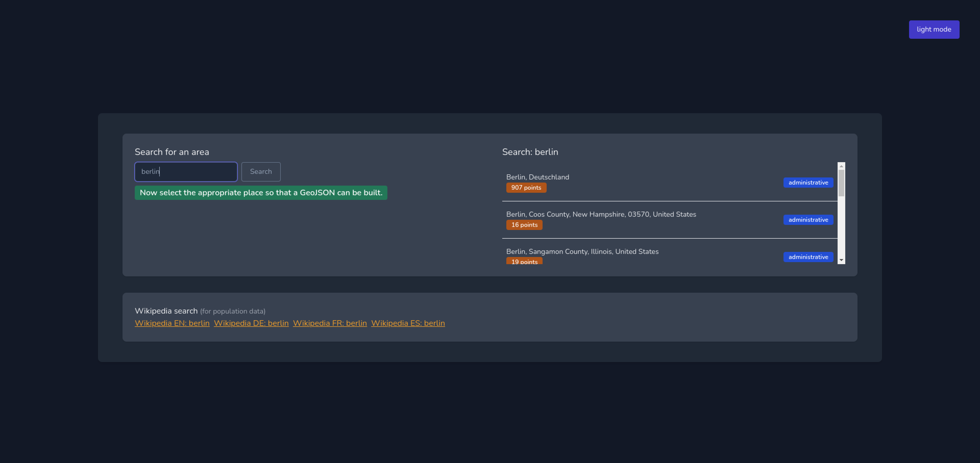The width and height of the screenshot is (980, 463).
Task: Click administrative tag for Illinois Berlin
Action: pos(808,257)
